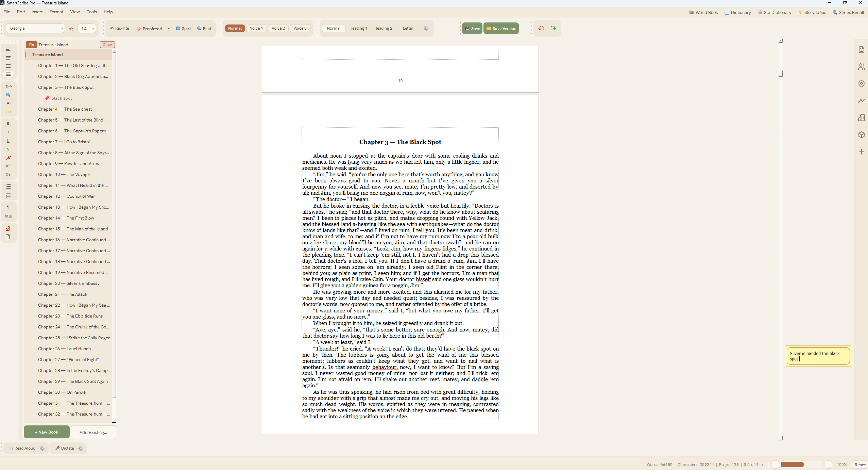Viewport: 868px width, 470px height.
Task: Open the yellow ab highlight color tool
Action: [x=8, y=112]
